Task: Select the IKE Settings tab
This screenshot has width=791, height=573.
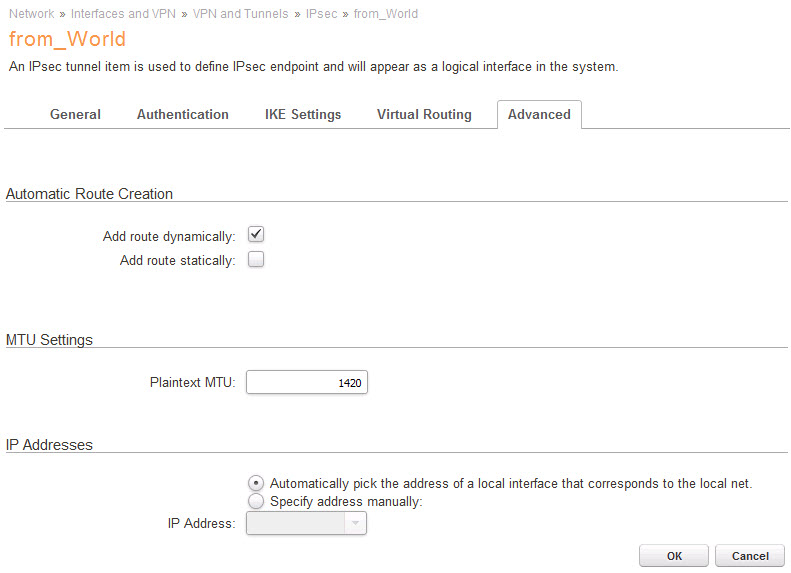Action: (x=303, y=115)
